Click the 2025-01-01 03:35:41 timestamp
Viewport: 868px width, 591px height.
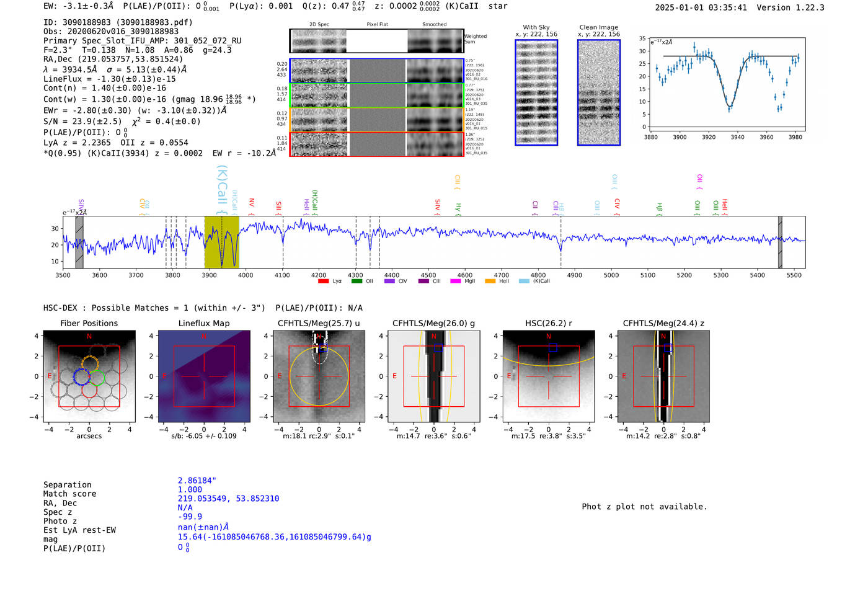[701, 7]
